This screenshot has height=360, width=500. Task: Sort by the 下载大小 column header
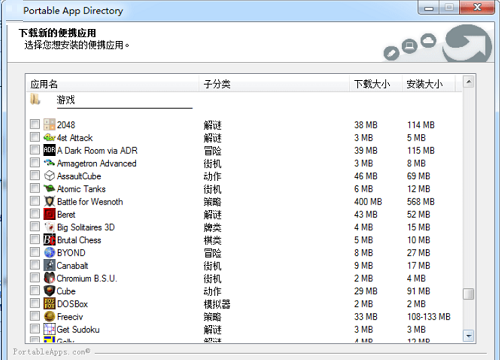click(x=375, y=84)
